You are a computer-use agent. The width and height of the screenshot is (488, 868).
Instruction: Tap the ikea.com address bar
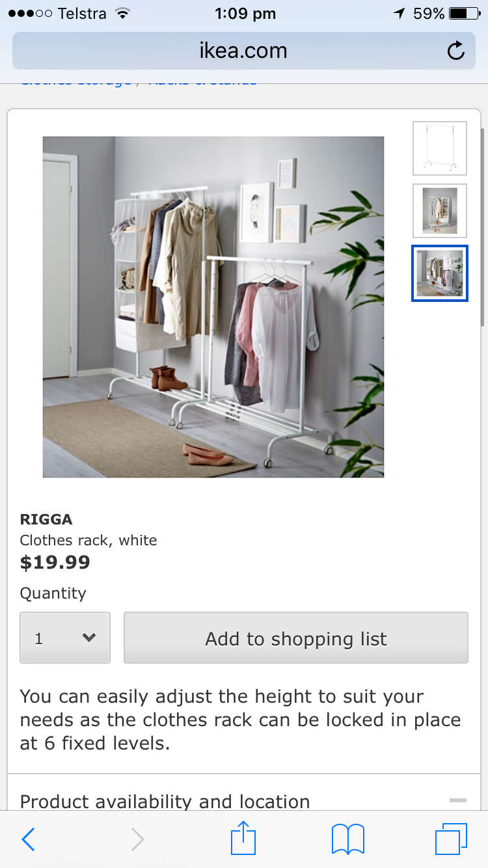point(244,51)
